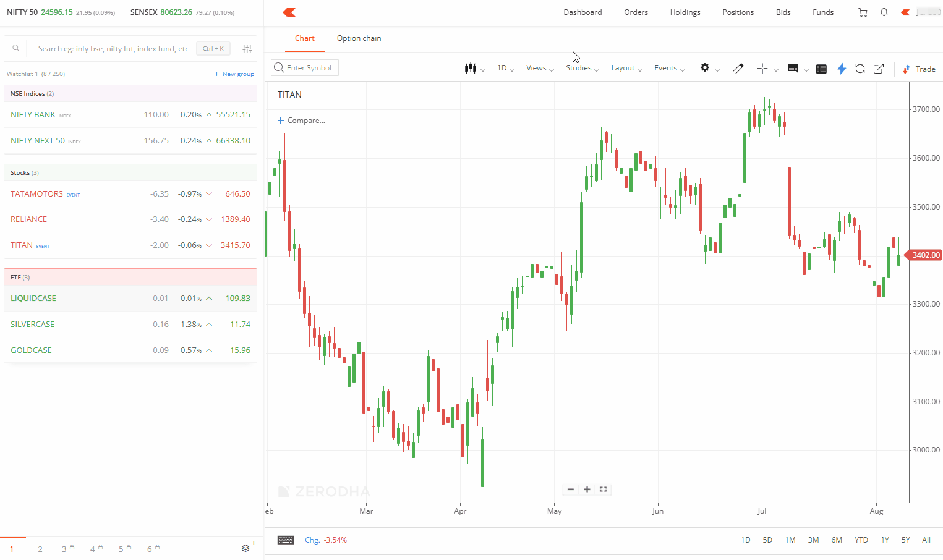Click the New group link

(x=234, y=74)
